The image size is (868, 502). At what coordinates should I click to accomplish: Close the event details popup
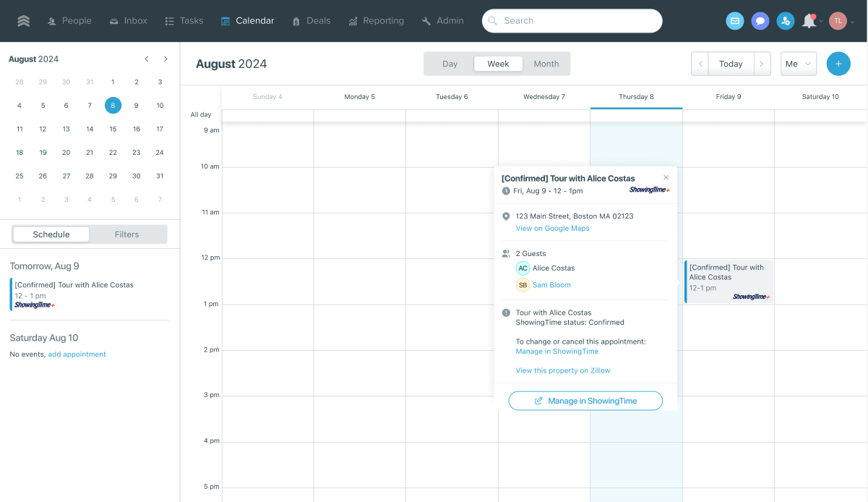tap(666, 177)
